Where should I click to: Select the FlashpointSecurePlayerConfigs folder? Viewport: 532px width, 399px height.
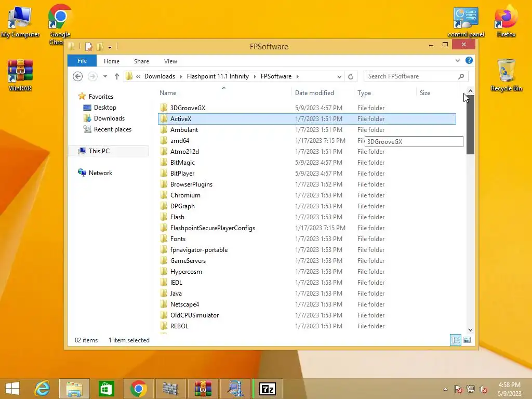(x=307, y=228)
